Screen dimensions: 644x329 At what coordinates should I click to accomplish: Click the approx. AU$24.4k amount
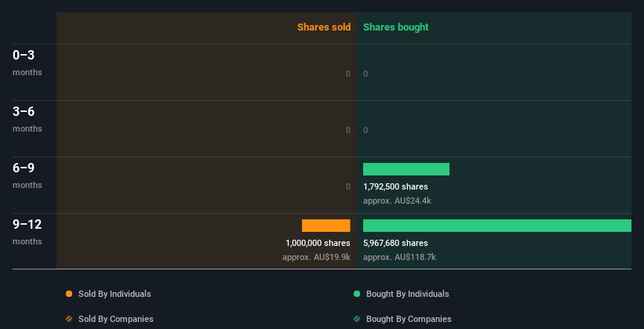(397, 201)
